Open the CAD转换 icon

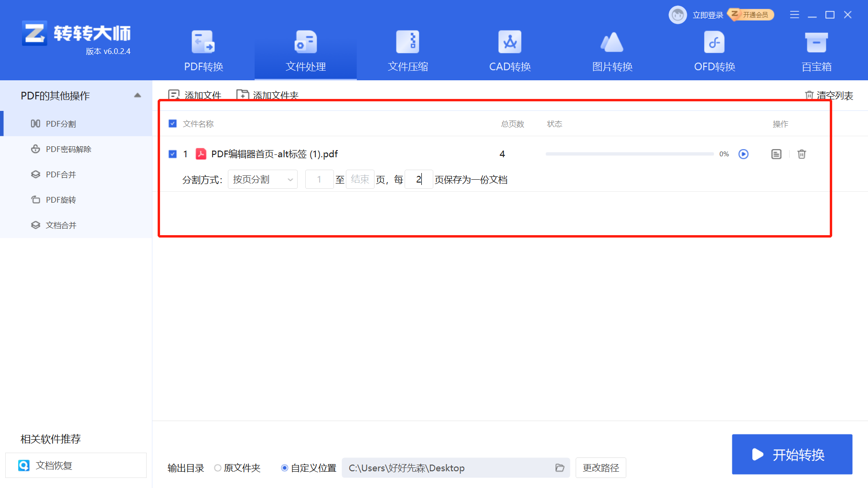(510, 42)
